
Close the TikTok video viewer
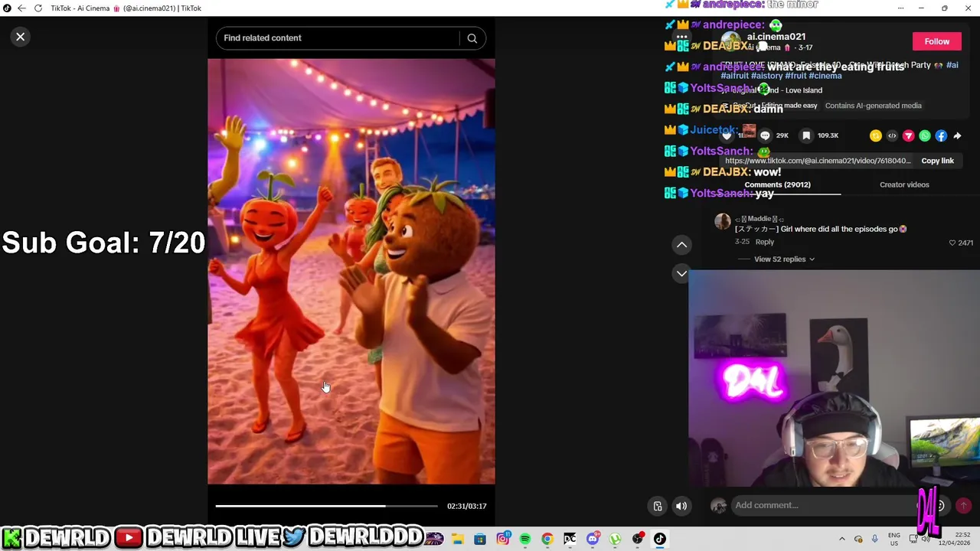pos(21,37)
